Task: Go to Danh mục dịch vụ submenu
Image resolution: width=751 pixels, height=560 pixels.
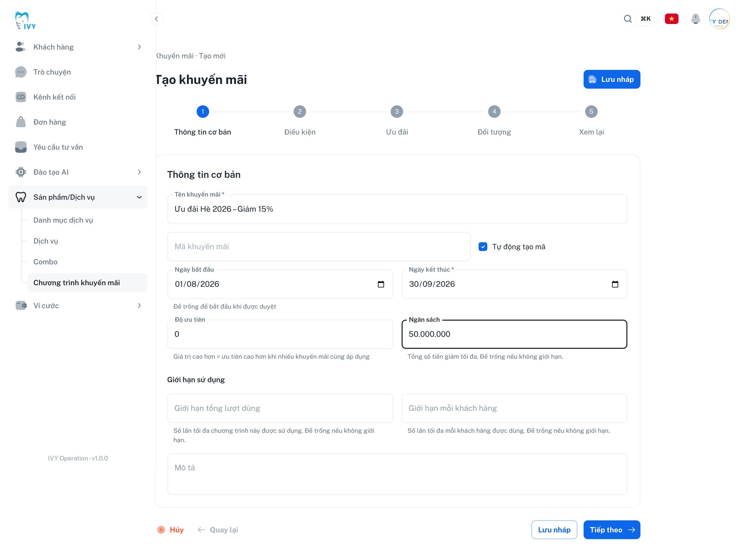Action: pyautogui.click(x=87, y=220)
